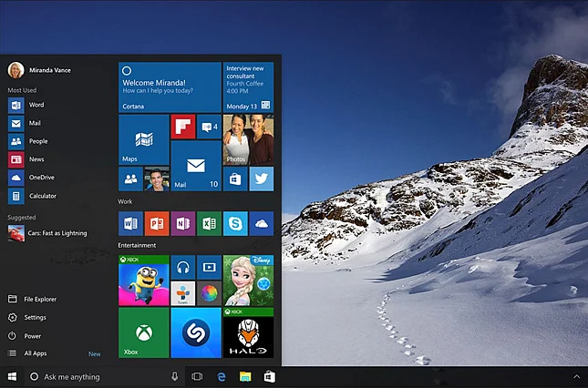
Task: Open Task View from taskbar
Action: click(x=197, y=377)
